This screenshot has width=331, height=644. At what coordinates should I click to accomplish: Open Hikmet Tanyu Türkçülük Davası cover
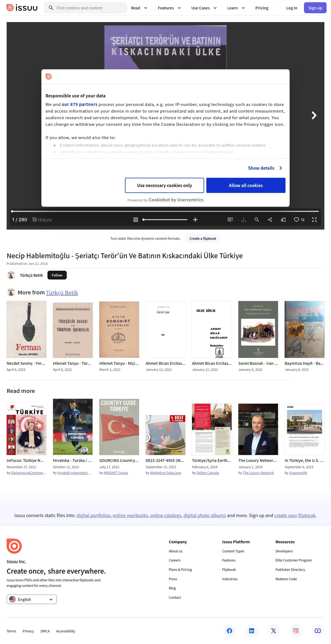(x=73, y=330)
